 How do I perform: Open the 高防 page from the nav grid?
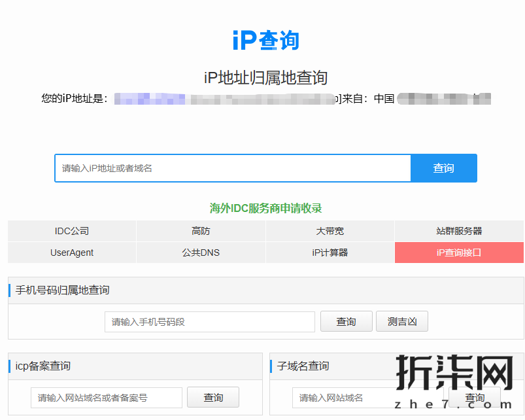tap(200, 230)
